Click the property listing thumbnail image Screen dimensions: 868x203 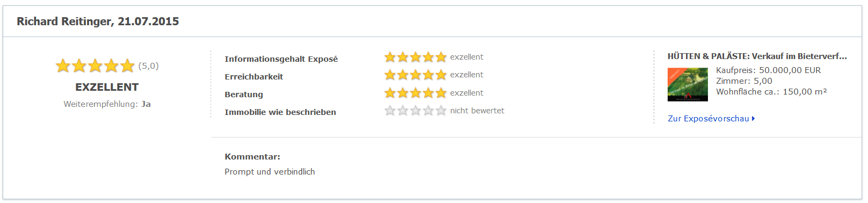pos(688,84)
